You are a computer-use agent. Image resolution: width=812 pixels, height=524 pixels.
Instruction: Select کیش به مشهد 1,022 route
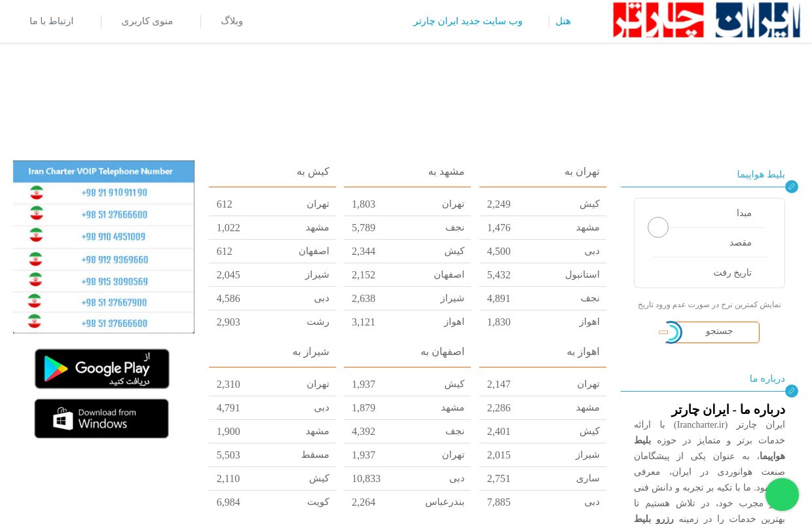pyautogui.click(x=272, y=228)
